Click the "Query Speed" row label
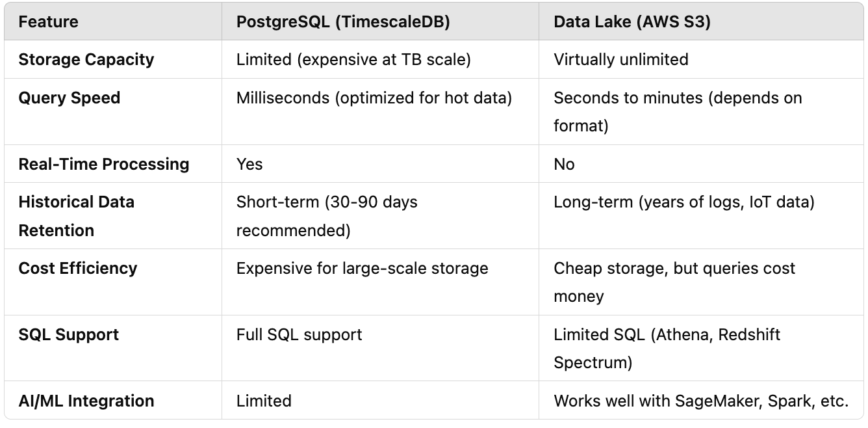The image size is (868, 428). pyautogui.click(x=70, y=98)
